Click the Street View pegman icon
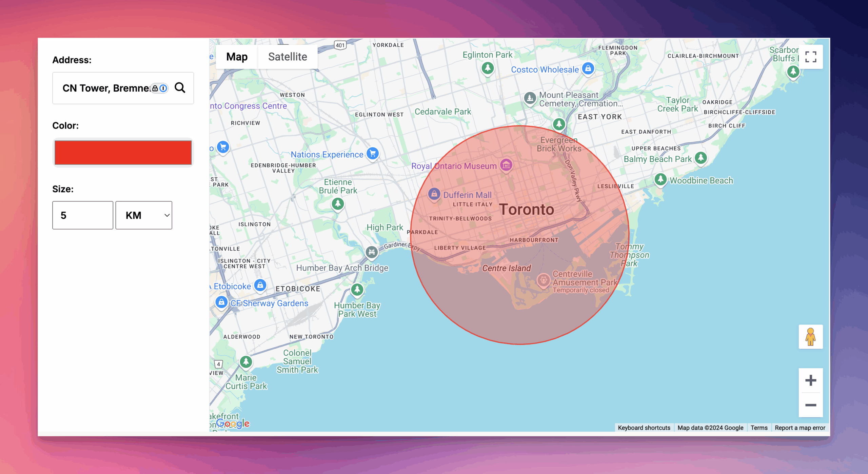Screen dimensions: 868x474 pyautogui.click(x=810, y=337)
